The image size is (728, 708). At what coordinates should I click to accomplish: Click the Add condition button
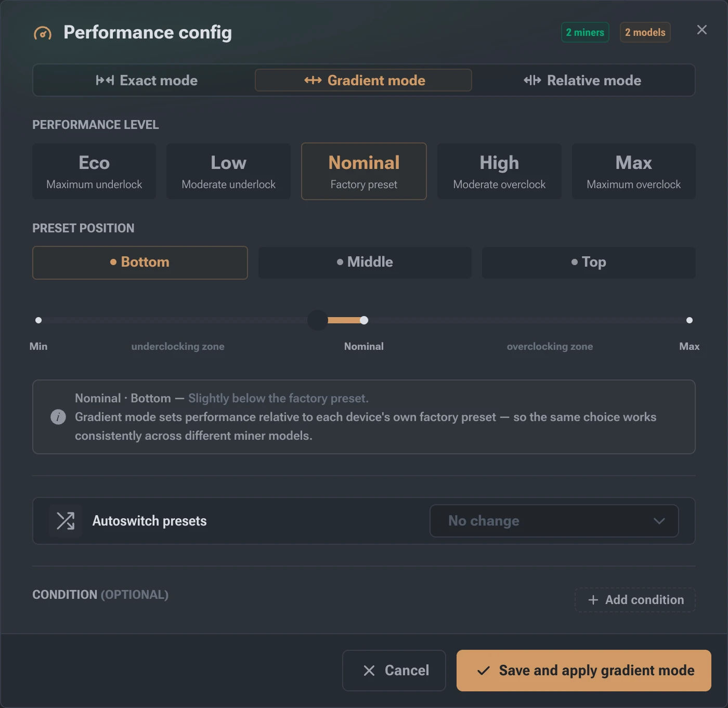coord(635,600)
